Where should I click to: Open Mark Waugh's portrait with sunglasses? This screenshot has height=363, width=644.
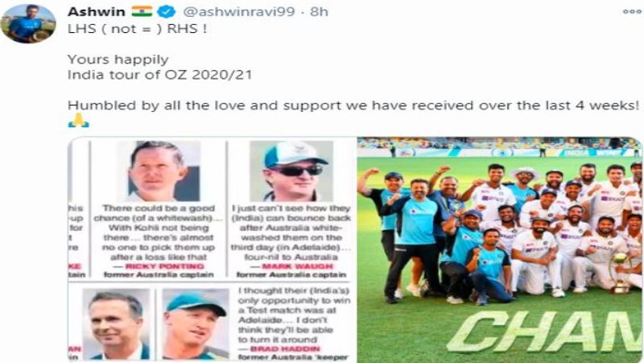click(x=291, y=171)
